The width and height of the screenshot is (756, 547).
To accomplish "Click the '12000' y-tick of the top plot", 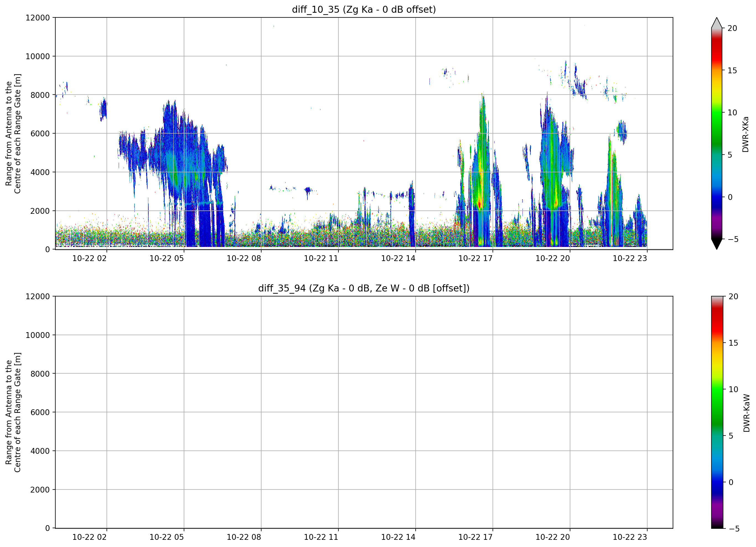I will tap(38, 18).
